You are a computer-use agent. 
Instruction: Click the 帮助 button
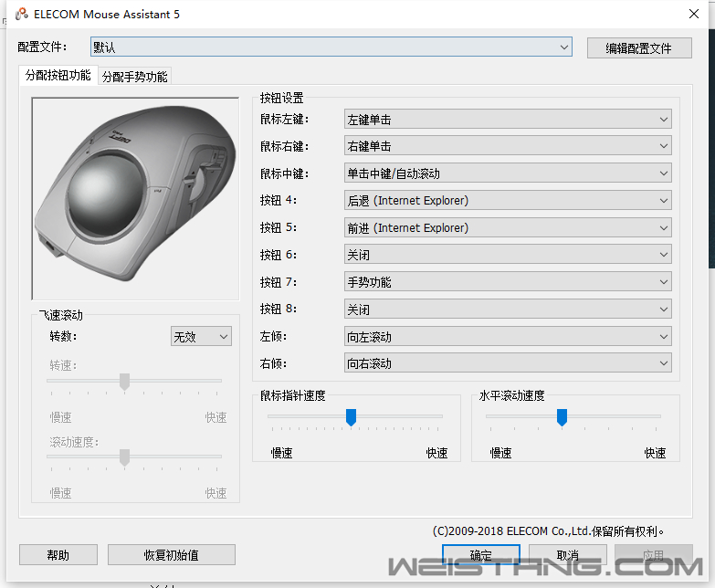tap(58, 555)
